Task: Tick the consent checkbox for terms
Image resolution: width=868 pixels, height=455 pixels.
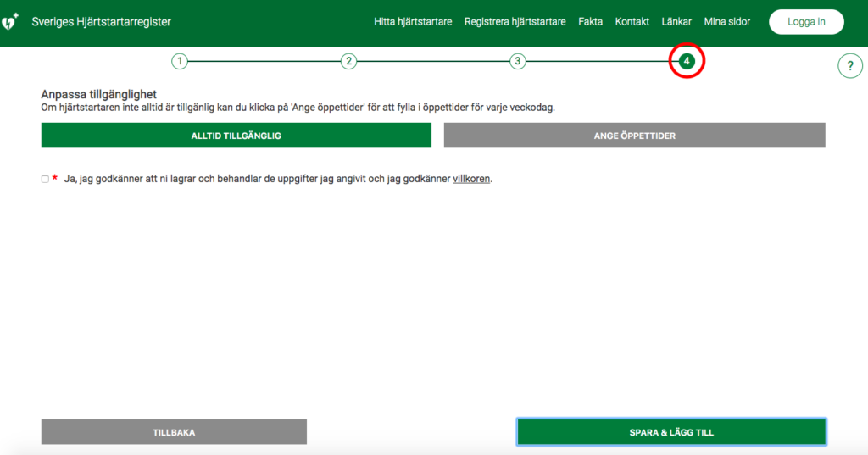Action: pos(45,179)
